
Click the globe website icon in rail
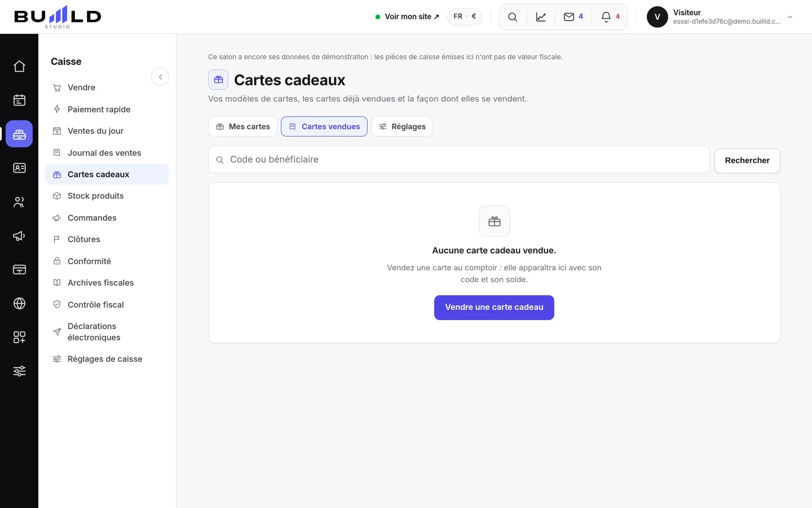pyautogui.click(x=19, y=304)
